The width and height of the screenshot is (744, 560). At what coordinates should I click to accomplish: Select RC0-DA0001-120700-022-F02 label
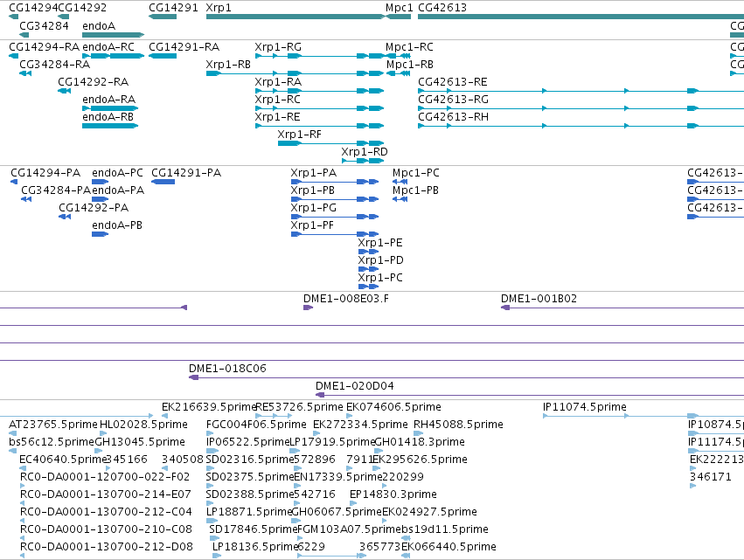104,477
